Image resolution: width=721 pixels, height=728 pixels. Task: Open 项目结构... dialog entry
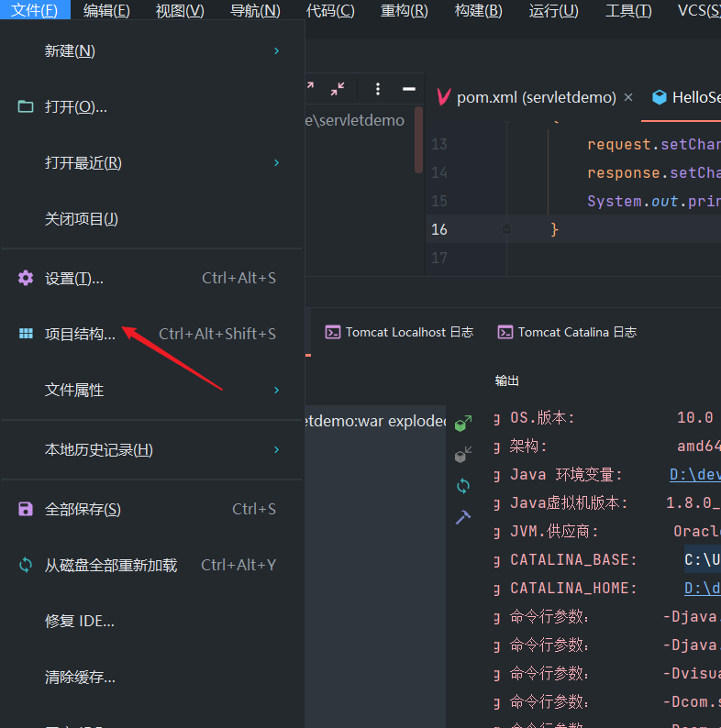(152, 334)
